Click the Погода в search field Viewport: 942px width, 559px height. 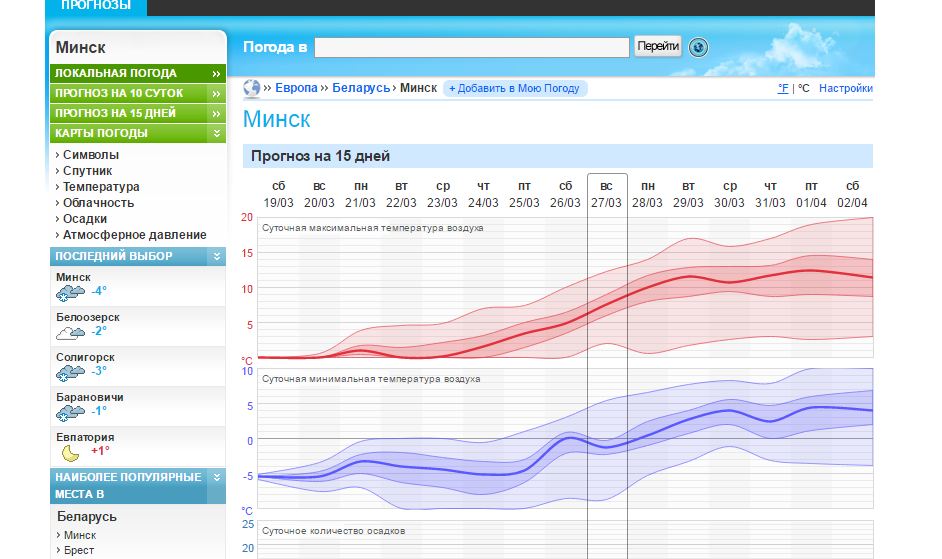point(471,47)
